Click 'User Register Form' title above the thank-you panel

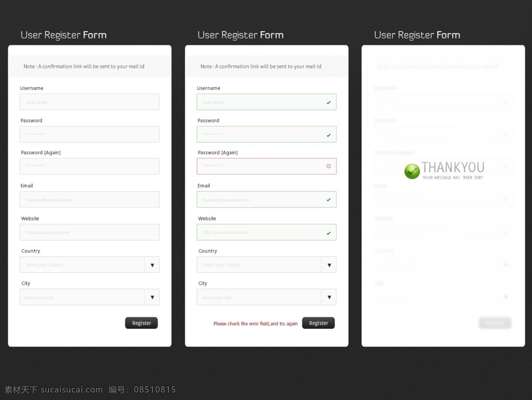(417, 35)
